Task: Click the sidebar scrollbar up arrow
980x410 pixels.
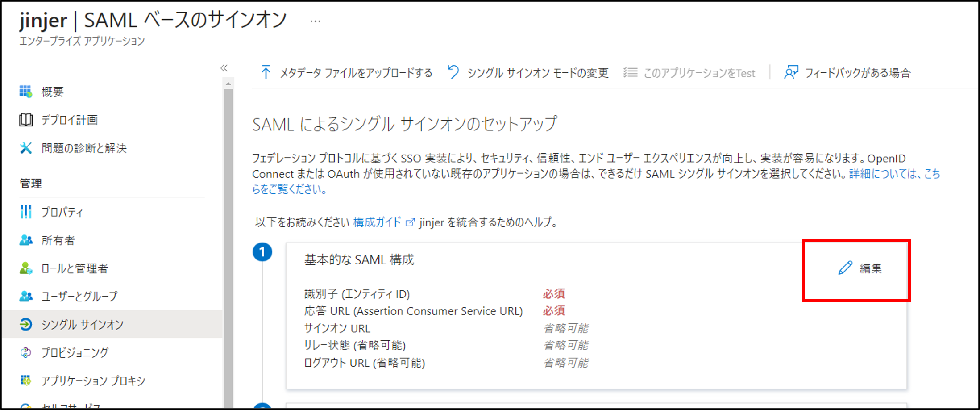Action: [x=228, y=84]
